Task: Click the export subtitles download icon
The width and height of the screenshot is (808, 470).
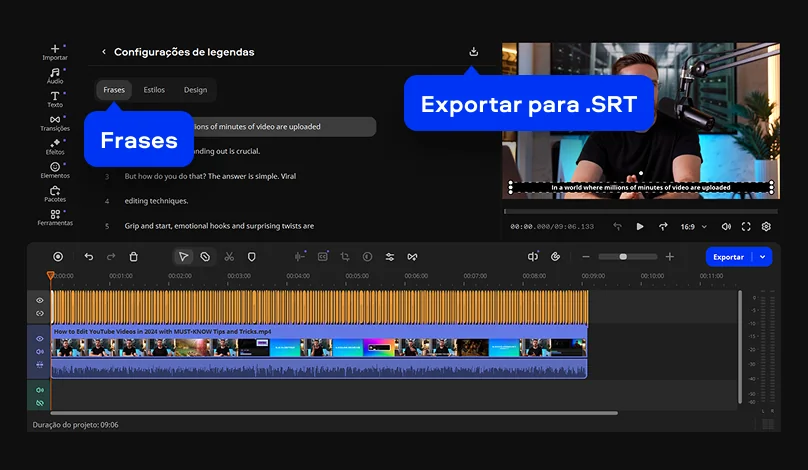Action: [x=473, y=52]
